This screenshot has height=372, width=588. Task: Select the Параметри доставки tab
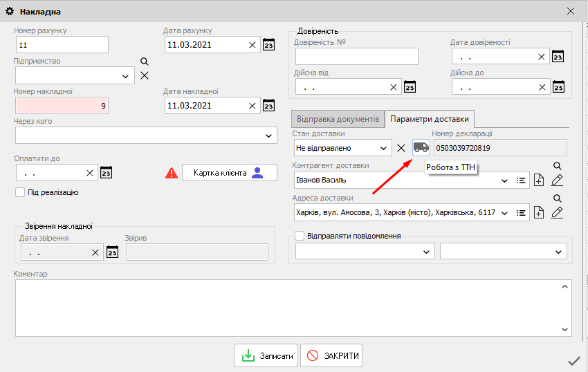pos(429,118)
